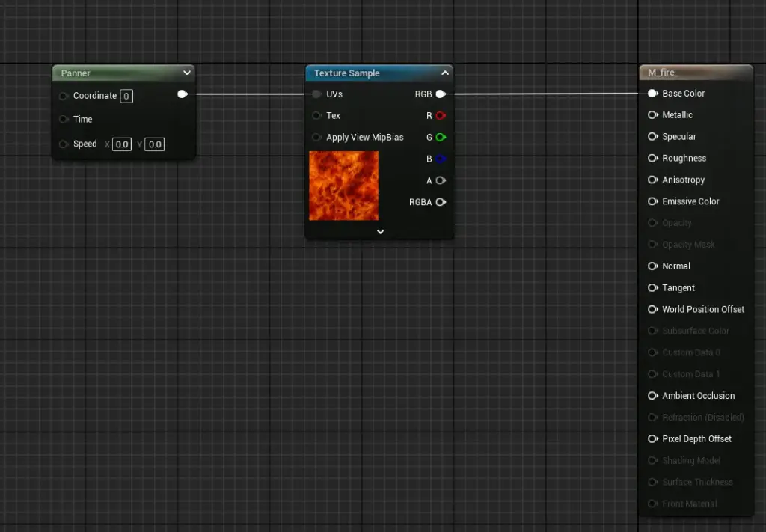
Task: Click the Apply View MipBias input pin
Action: pyautogui.click(x=316, y=137)
